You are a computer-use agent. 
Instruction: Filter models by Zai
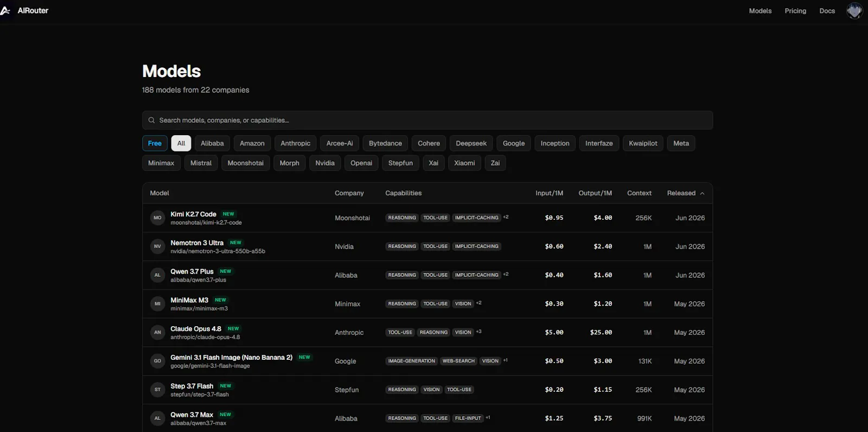(x=495, y=163)
